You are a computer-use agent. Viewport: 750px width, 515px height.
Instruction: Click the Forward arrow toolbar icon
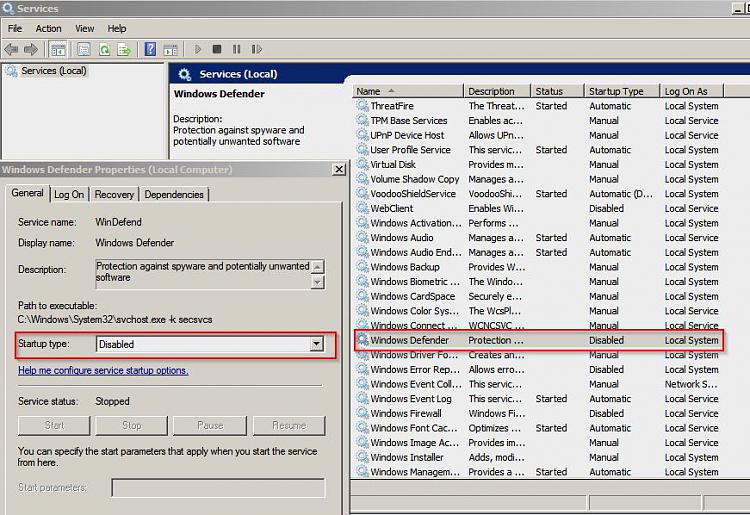(31, 49)
